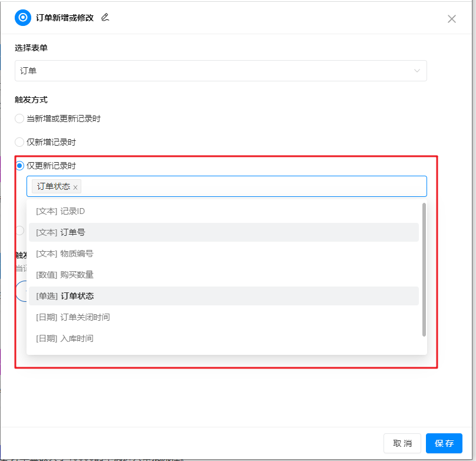Image resolution: width=476 pixels, height=461 pixels.
Task: Select 仅新增记录时 radio option
Action: pyautogui.click(x=19, y=142)
